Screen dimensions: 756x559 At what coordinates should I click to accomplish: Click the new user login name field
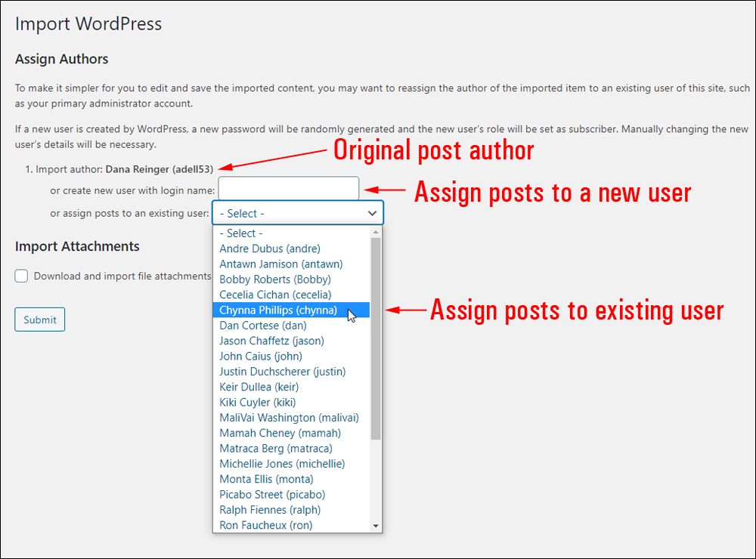288,188
